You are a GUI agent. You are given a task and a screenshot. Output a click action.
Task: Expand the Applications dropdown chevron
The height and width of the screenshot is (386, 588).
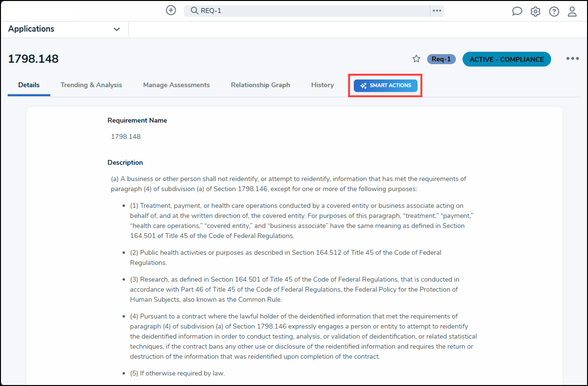117,29
